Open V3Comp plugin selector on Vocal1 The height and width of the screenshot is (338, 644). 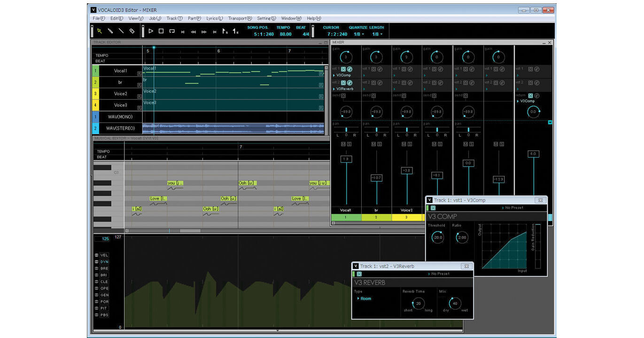(343, 75)
